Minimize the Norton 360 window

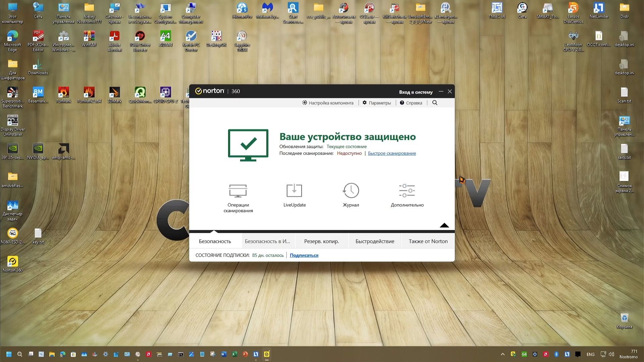click(441, 91)
